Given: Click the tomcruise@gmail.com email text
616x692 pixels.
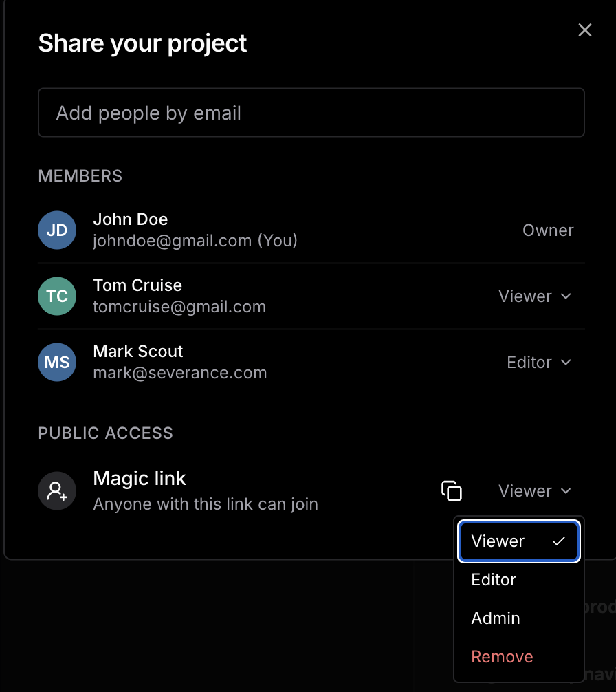Looking at the screenshot, I should point(179,307).
